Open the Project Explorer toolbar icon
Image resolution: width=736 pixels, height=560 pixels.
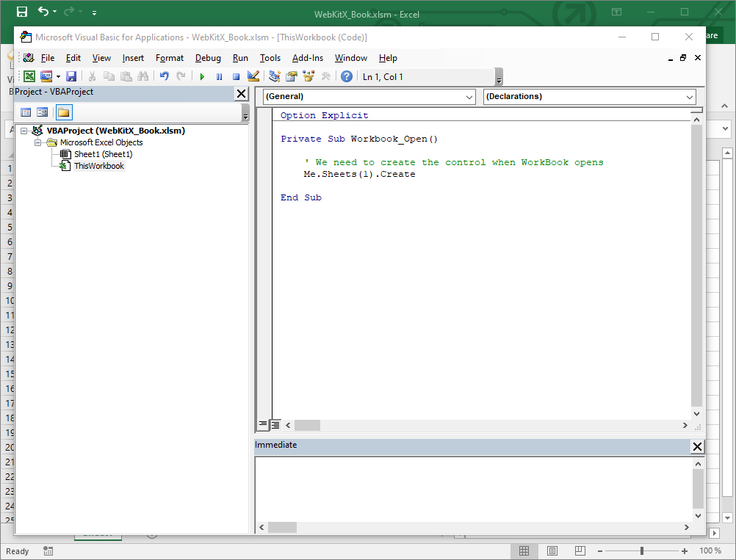click(x=275, y=76)
